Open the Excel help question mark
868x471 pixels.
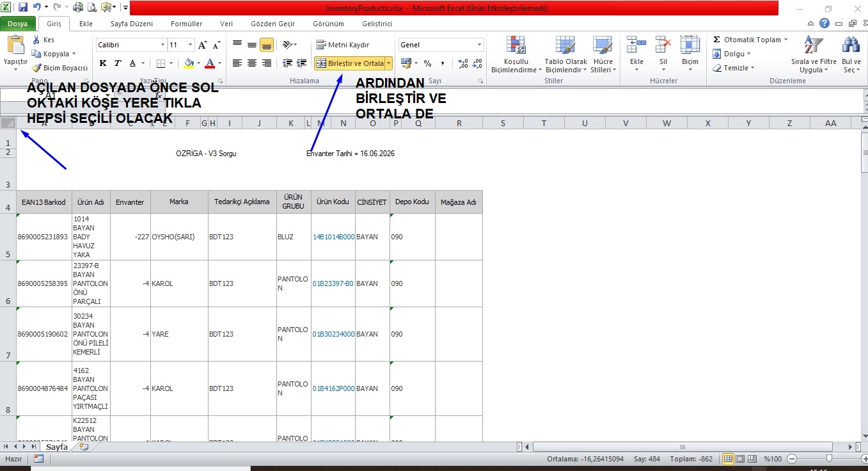click(825, 23)
